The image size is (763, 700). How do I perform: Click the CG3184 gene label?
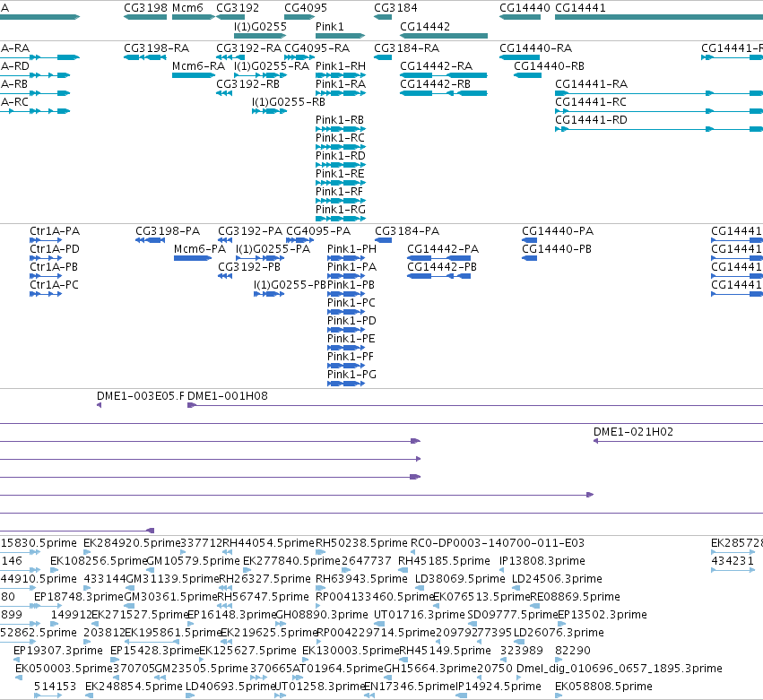tap(395, 8)
